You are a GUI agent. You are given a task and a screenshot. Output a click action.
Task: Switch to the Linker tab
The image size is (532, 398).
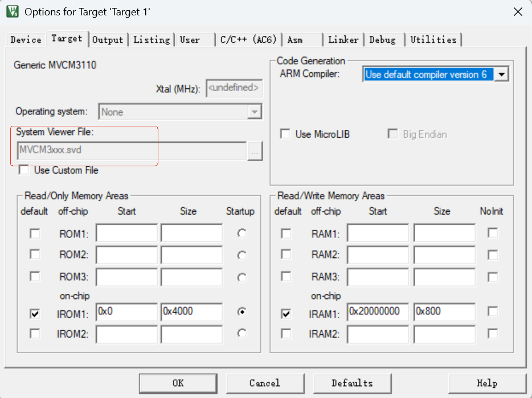coord(343,40)
